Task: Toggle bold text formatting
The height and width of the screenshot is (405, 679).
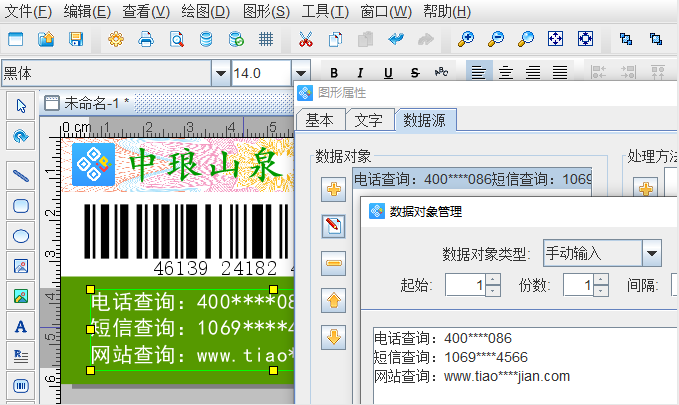Action: click(x=334, y=73)
